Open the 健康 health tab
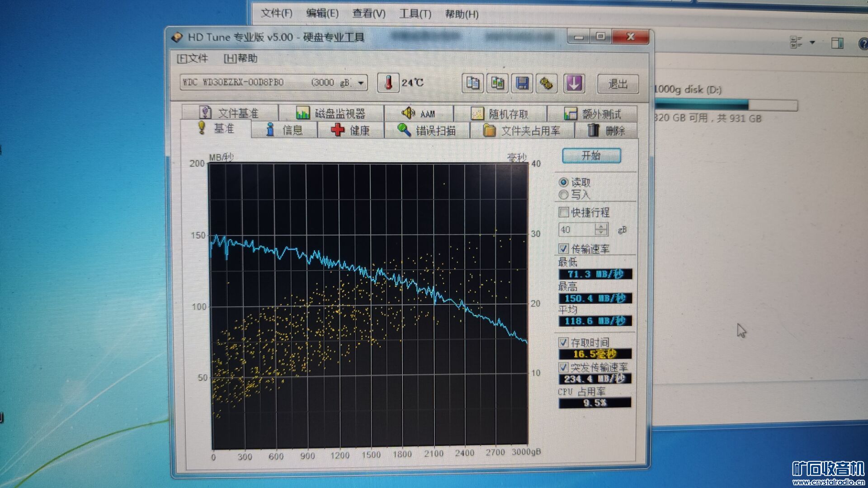Screen dimensions: 868x488 350,131
